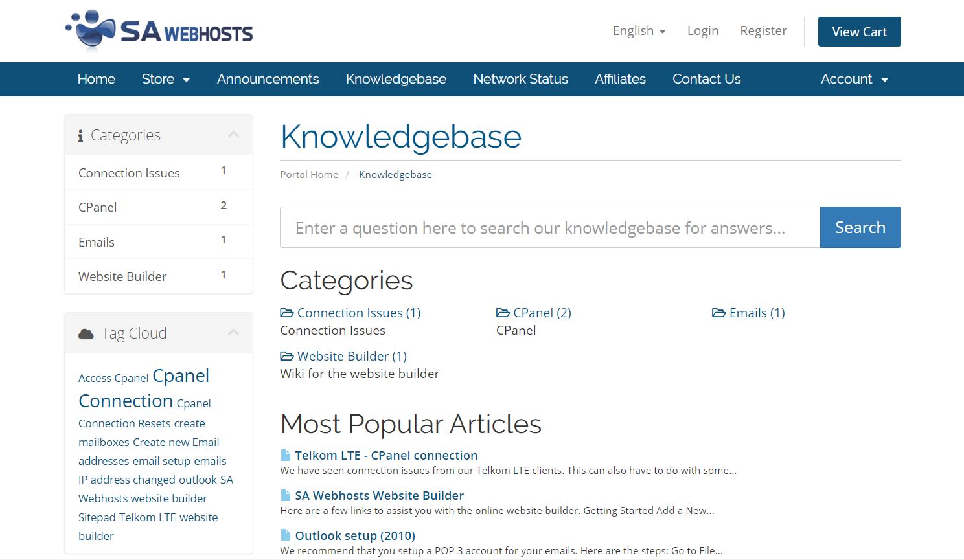Click the Sitepad tag
This screenshot has width=964, height=560.
pos(97,517)
